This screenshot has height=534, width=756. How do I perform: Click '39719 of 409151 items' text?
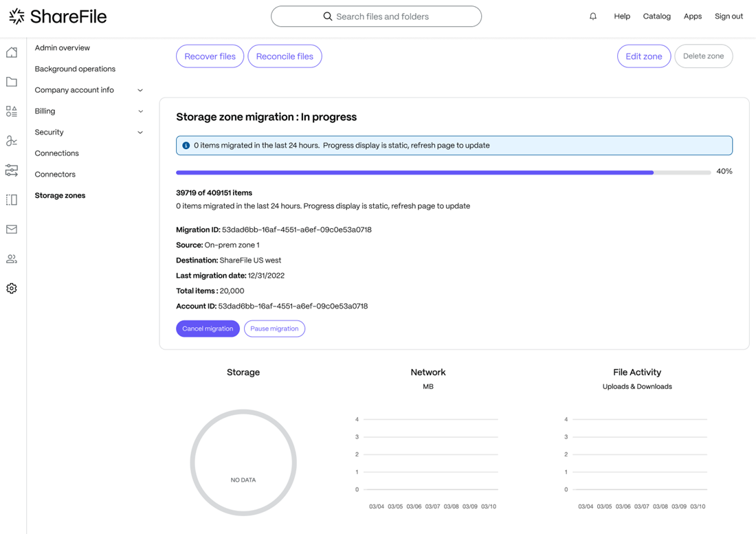214,193
